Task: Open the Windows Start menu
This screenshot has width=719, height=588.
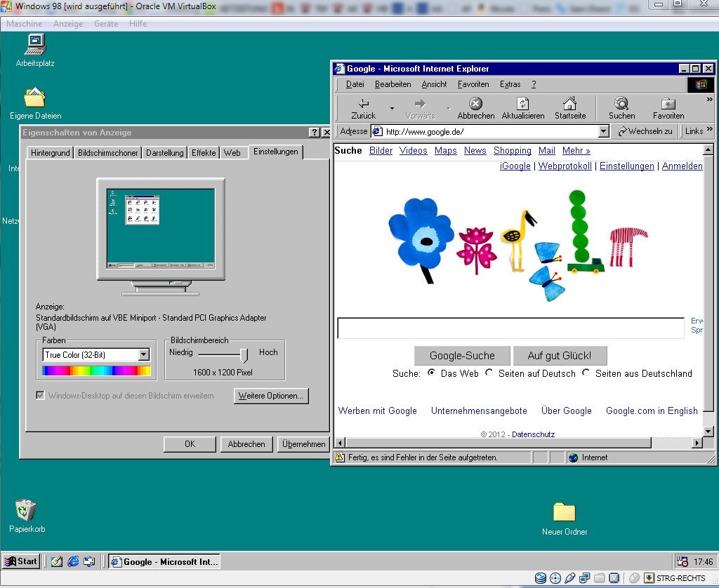Action: tap(21, 561)
